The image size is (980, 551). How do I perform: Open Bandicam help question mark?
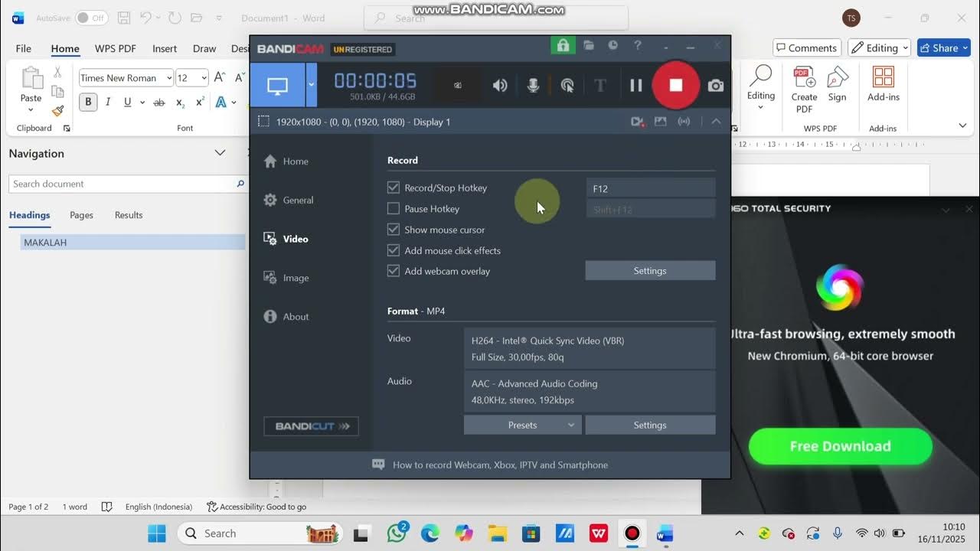[637, 46]
